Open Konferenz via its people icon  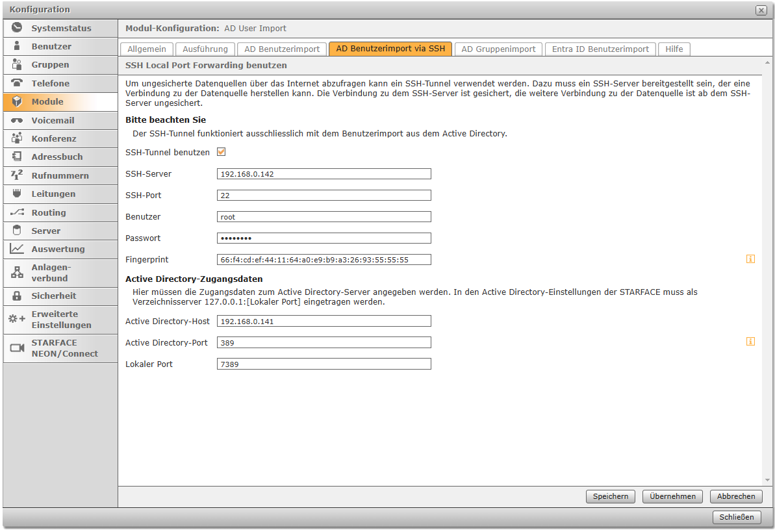tap(17, 138)
